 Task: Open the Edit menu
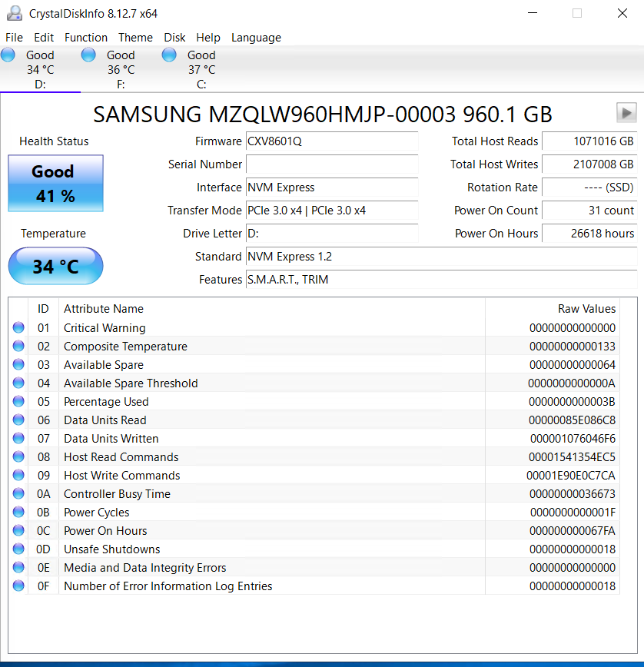[44, 38]
